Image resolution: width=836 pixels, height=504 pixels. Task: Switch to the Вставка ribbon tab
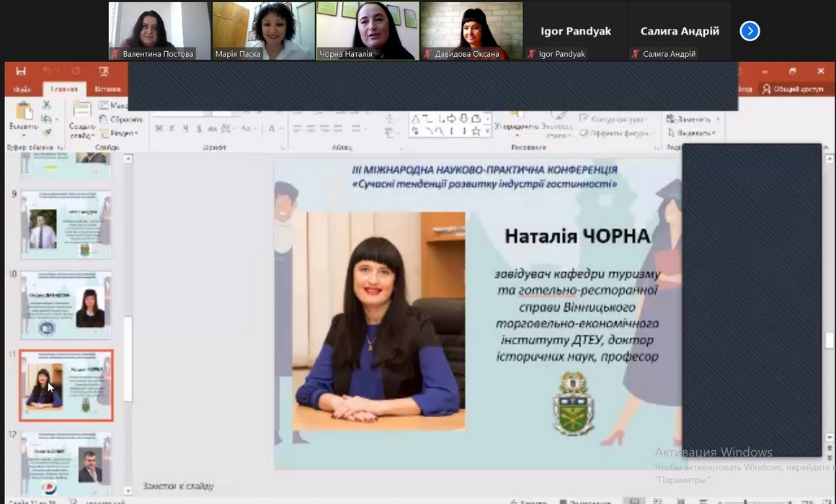coord(107,89)
